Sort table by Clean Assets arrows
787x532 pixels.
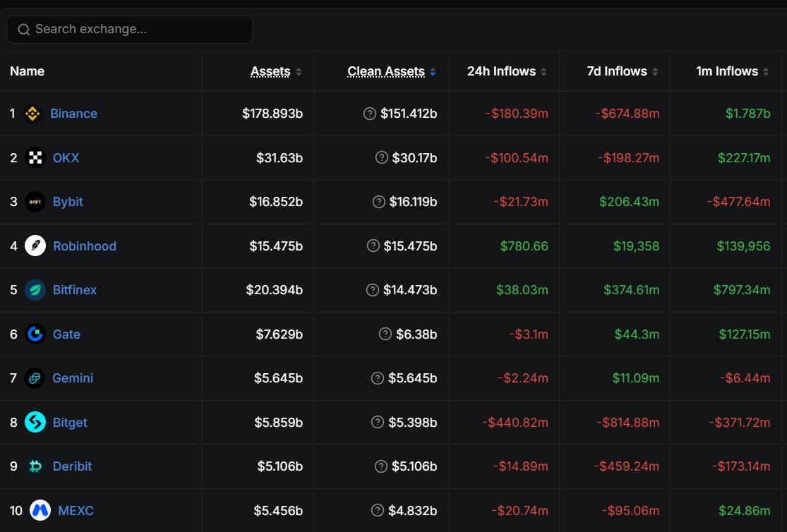433,72
